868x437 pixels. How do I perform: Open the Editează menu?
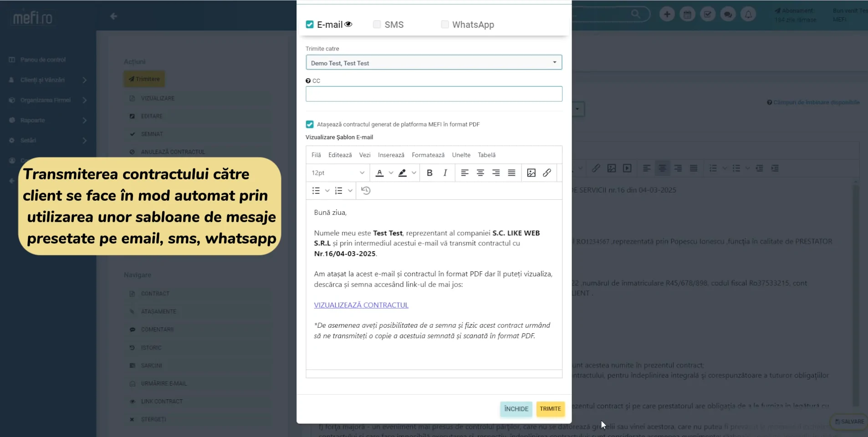coord(340,155)
